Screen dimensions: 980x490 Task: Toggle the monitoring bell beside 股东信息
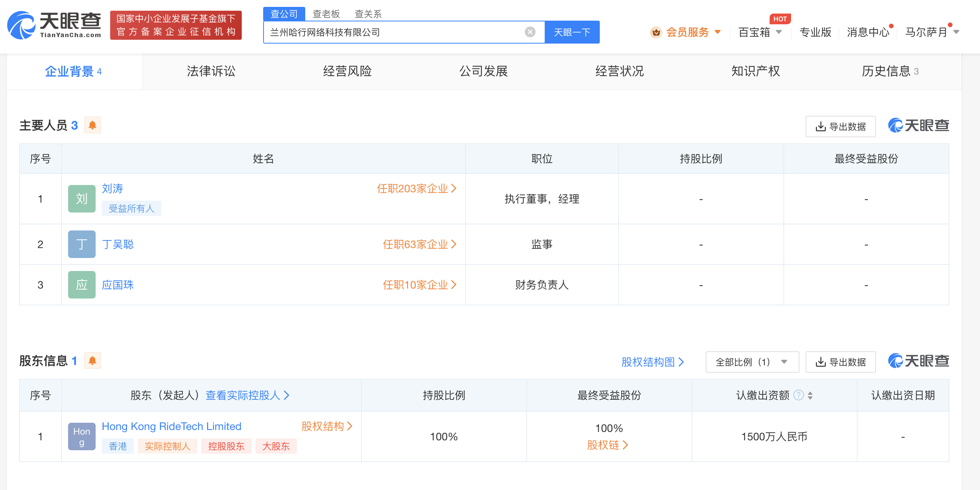tap(92, 360)
